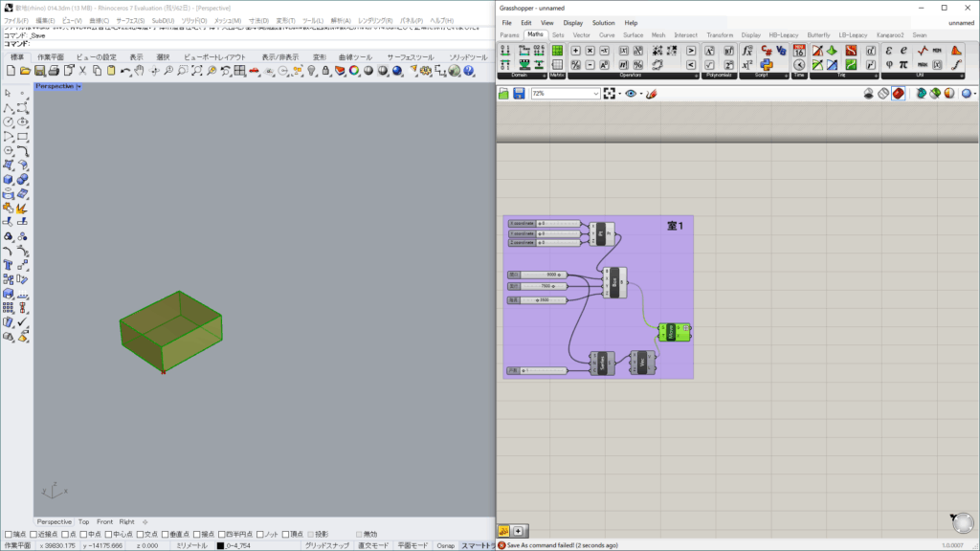This screenshot has height=551, width=980.
Task: Expand the preview eye options arrow
Action: [639, 94]
